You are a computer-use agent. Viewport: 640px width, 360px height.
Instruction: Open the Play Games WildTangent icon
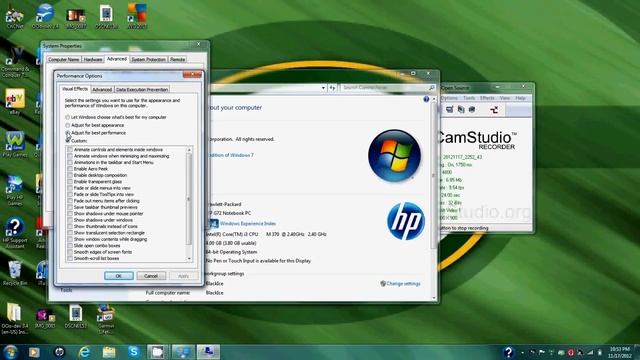click(x=15, y=144)
